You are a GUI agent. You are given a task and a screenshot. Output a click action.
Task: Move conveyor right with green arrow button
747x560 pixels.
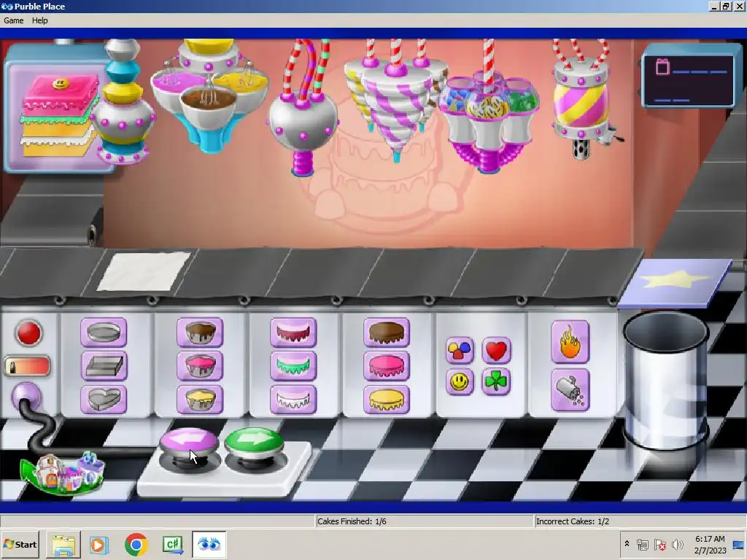[x=254, y=441]
